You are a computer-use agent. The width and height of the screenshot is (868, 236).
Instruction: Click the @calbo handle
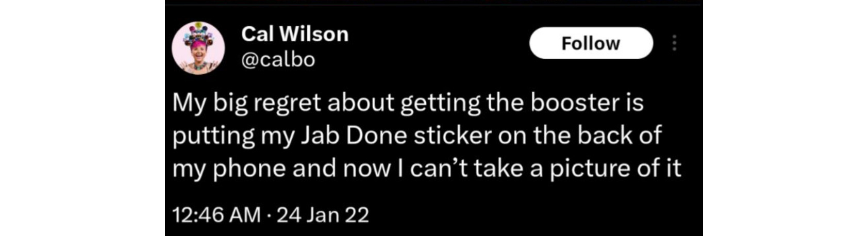tap(278, 60)
